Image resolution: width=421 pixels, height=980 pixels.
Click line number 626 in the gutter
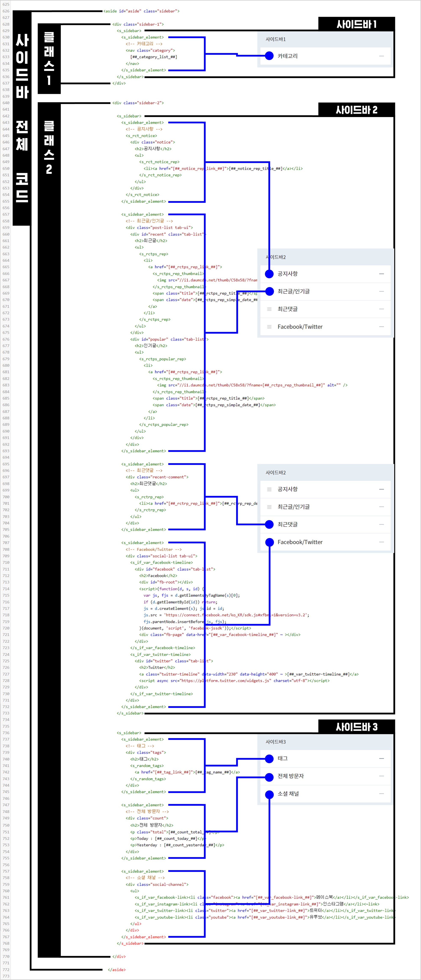click(6, 11)
